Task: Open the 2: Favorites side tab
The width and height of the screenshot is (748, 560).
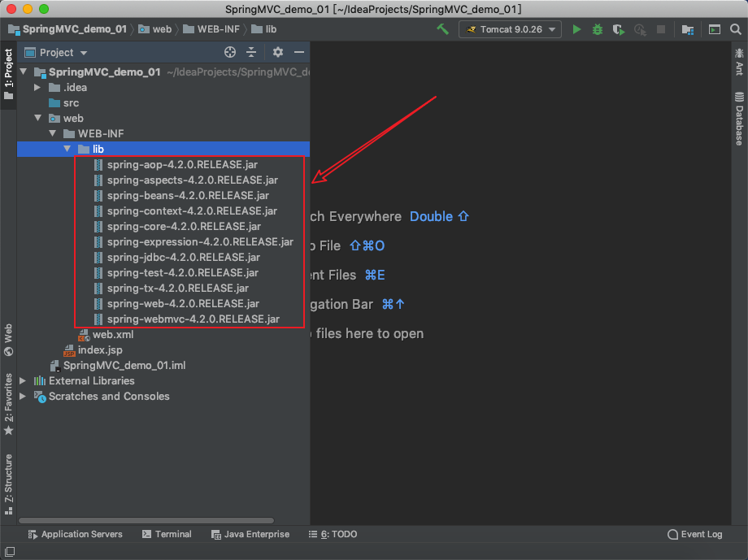Action: (8, 404)
